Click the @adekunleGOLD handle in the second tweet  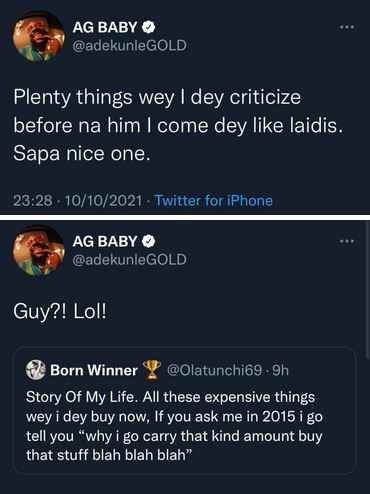coord(129,259)
